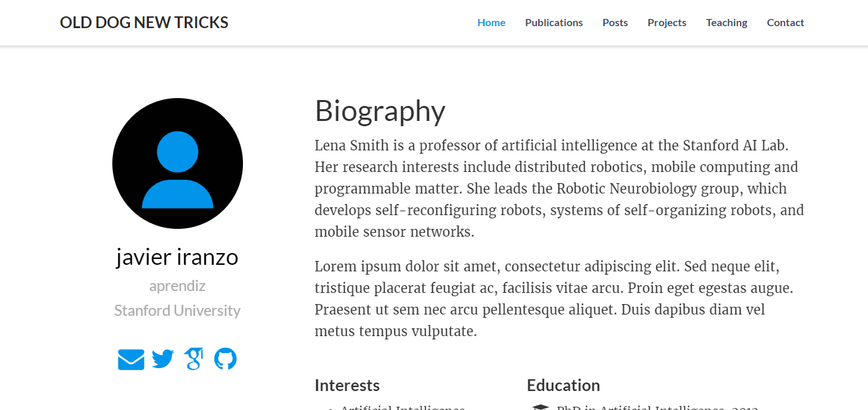
Task: Click the Twitter bird icon
Action: (x=163, y=359)
